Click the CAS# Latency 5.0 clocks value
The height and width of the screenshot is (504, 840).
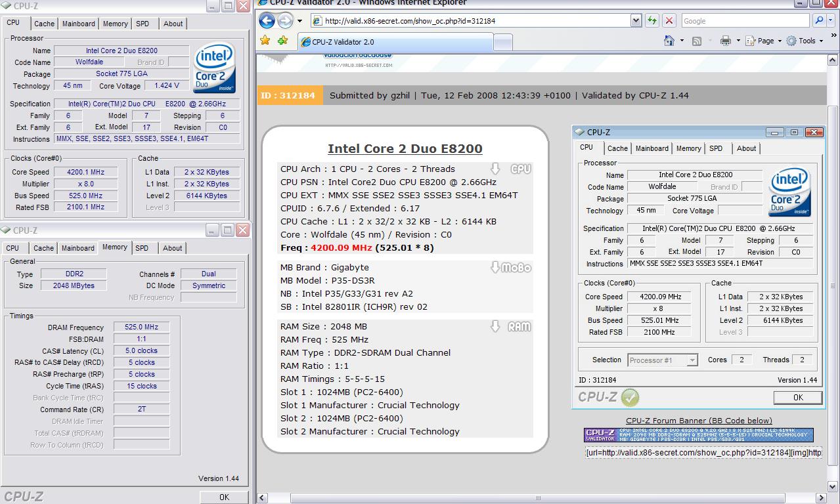pyautogui.click(x=142, y=350)
